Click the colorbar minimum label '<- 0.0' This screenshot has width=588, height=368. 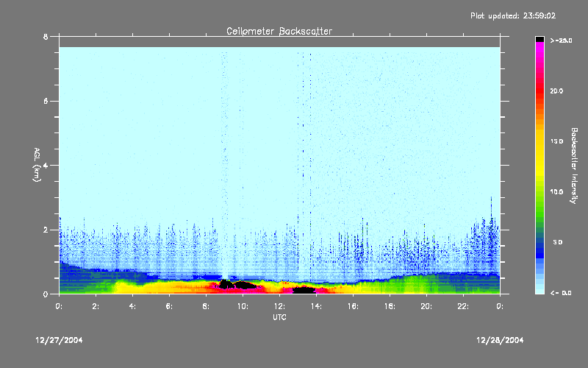click(x=561, y=293)
